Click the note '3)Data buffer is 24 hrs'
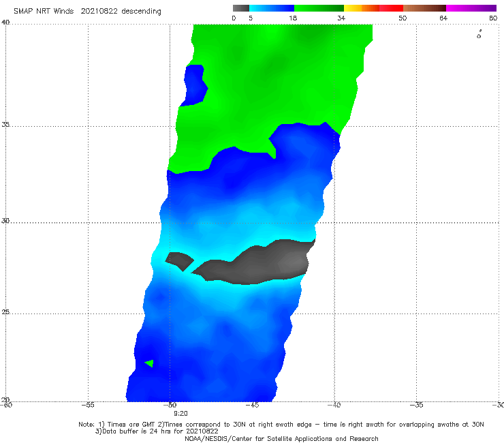Screen dimensions: 504x443 157,431
